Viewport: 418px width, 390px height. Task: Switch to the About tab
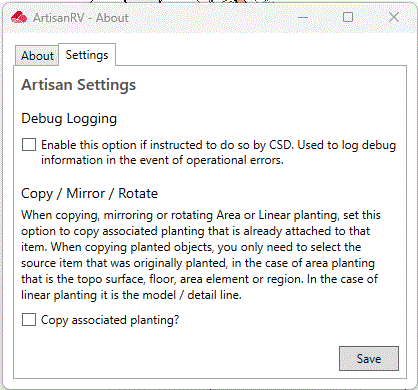click(x=37, y=56)
